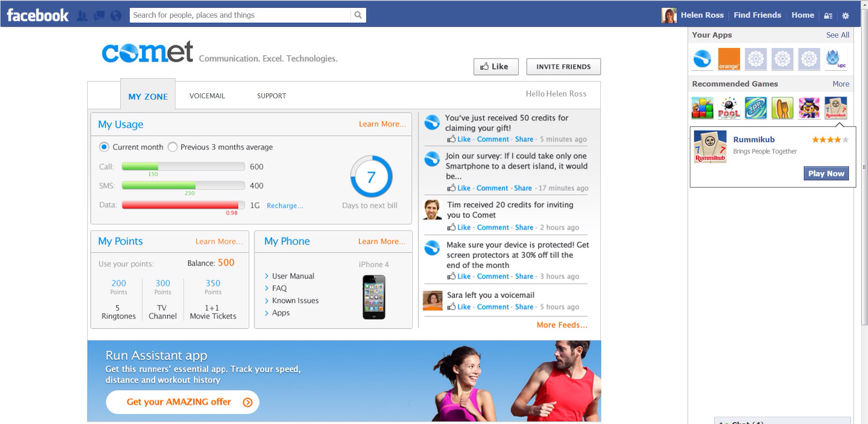
Task: Expand the User Manual link
Action: pyautogui.click(x=293, y=276)
